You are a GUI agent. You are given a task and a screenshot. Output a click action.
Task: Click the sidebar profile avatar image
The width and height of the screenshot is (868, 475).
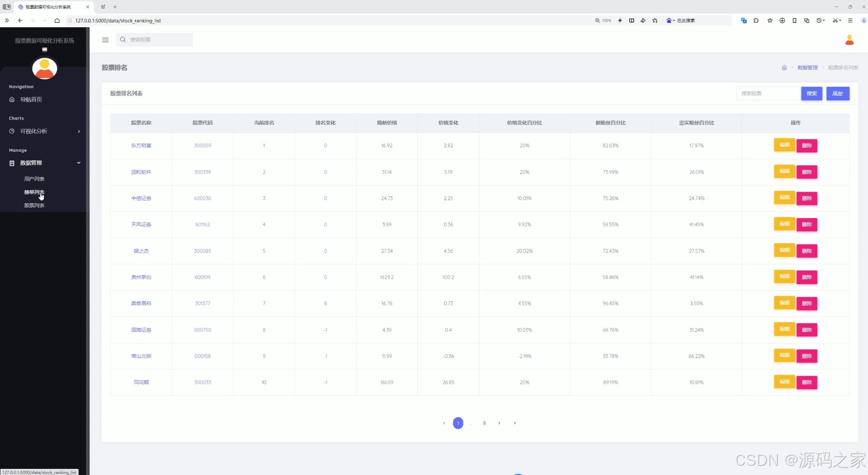point(44,69)
